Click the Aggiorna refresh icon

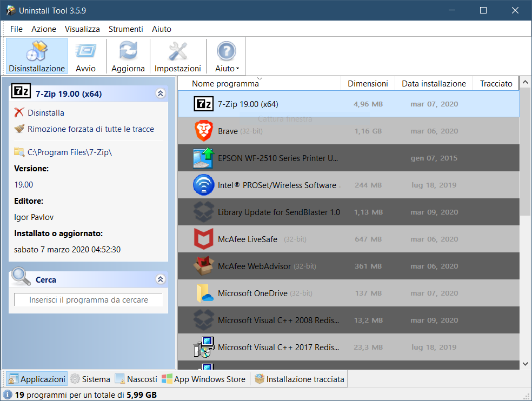pos(128,51)
